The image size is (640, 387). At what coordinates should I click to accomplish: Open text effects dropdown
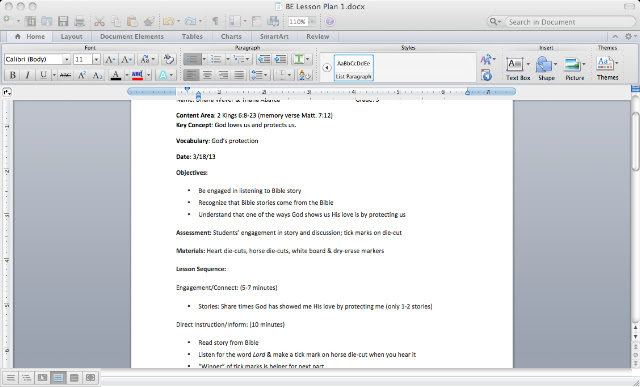pyautogui.click(x=166, y=75)
